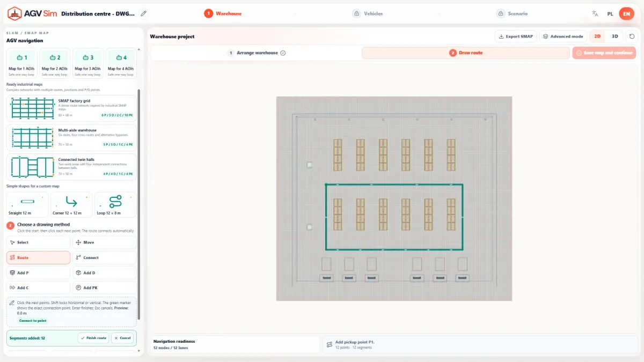Viewport: 644px width, 362px height.
Task: Choose Map for 1 AGVs preset
Action: coord(22,63)
